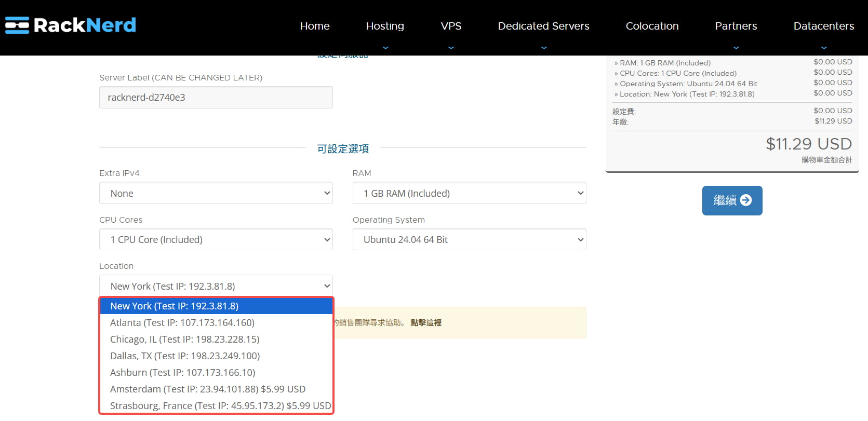Choose Amsterdam location for $5.99 USD

(207, 389)
